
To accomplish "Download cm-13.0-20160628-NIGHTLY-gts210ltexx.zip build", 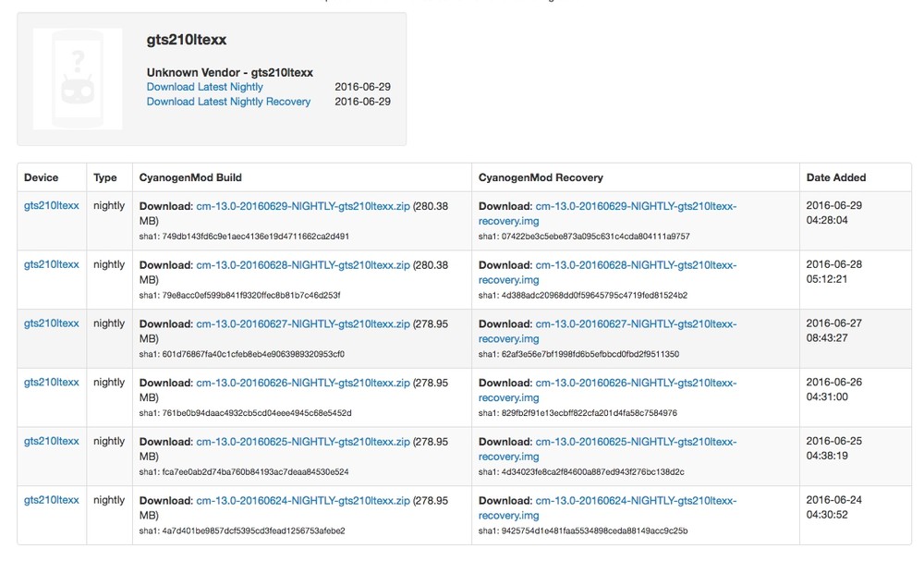I will 303,265.
